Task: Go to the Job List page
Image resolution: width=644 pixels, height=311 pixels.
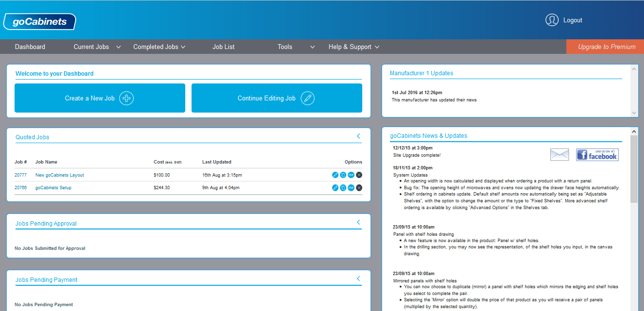Action: pyautogui.click(x=224, y=47)
